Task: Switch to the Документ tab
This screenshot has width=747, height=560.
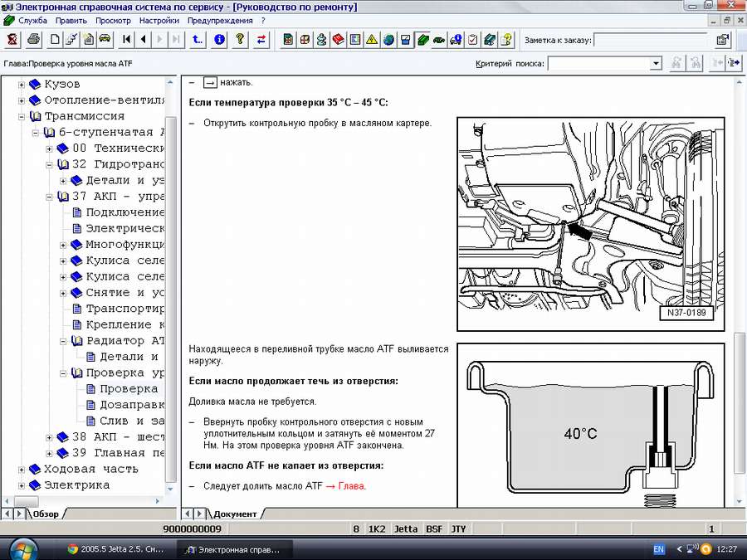Action: click(235, 514)
